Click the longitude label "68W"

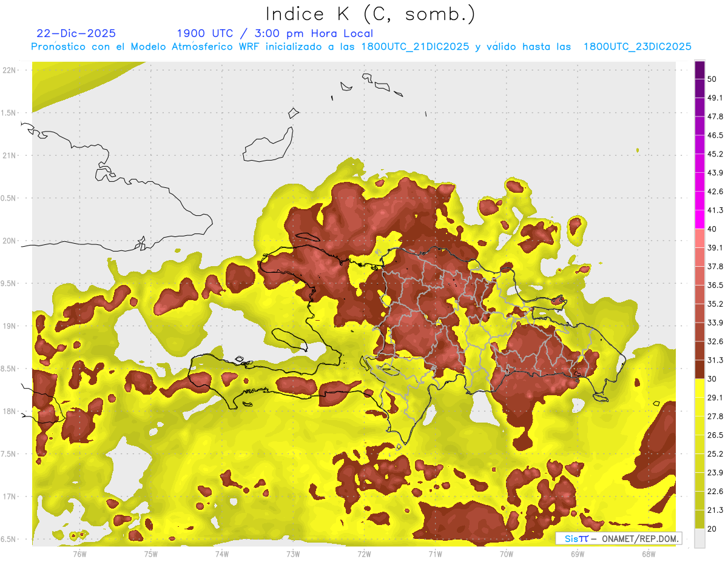pyautogui.click(x=649, y=554)
